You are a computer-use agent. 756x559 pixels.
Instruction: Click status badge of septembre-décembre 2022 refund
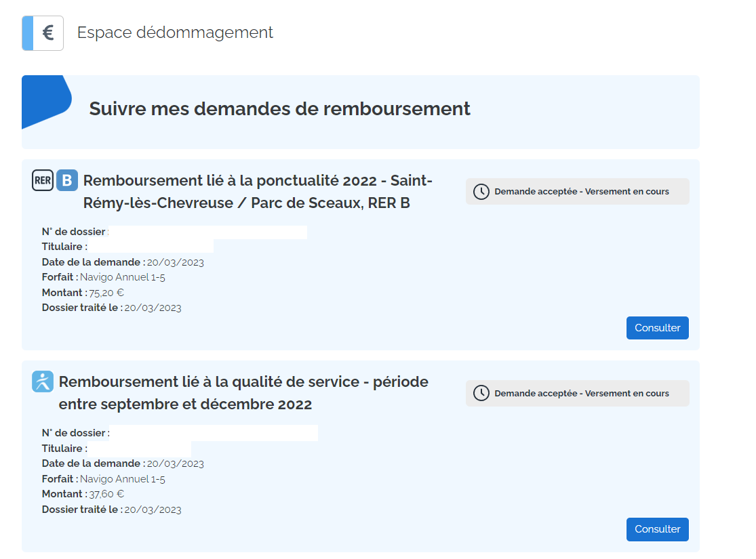click(577, 393)
